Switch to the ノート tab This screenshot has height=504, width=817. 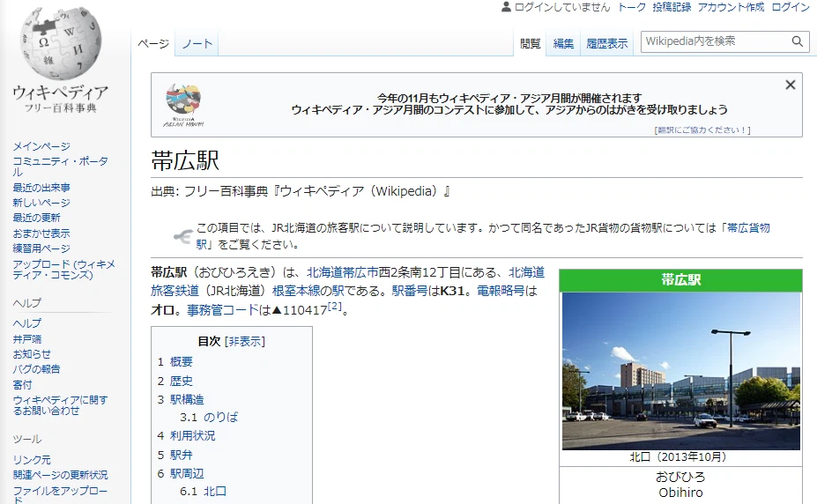point(197,44)
